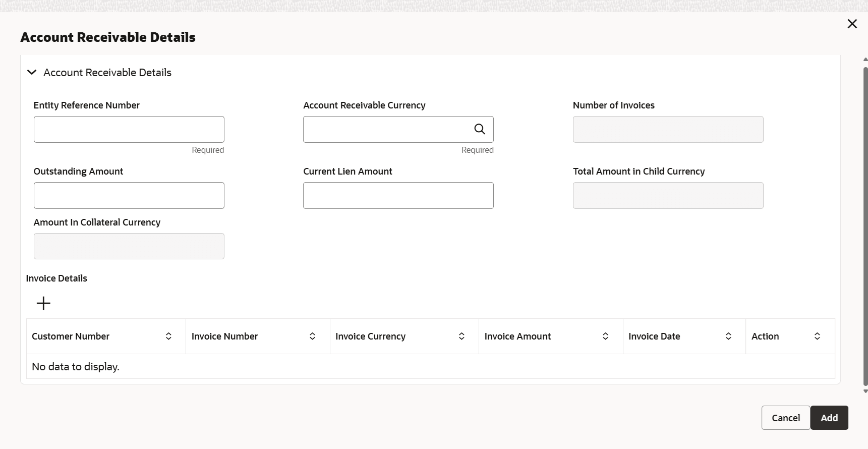Open Account Receivable Currency search lookup
868x449 pixels.
[480, 130]
